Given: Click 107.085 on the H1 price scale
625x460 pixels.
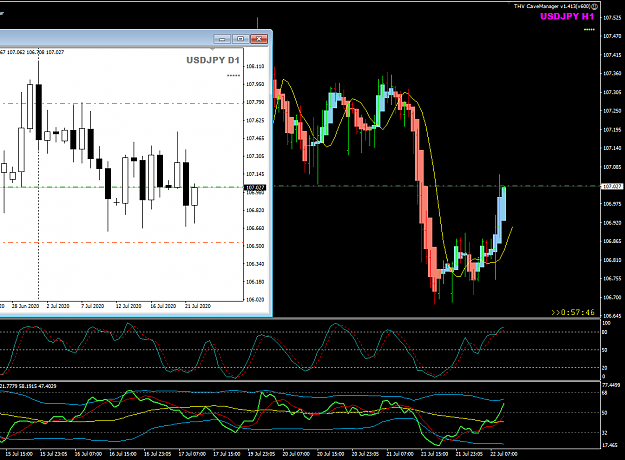Looking at the screenshot, I should coord(612,167).
